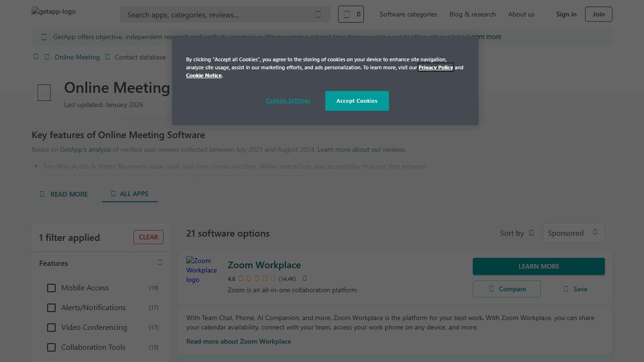The height and width of the screenshot is (362, 644).
Task: Click the Save bookmark icon for Zoom Workplace
Action: pyautogui.click(x=565, y=288)
